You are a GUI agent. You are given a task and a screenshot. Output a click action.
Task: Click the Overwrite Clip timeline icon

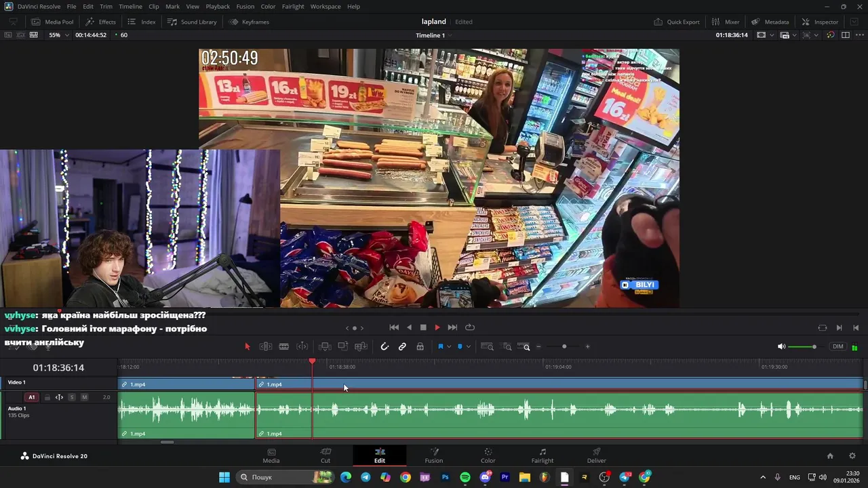coord(343,346)
